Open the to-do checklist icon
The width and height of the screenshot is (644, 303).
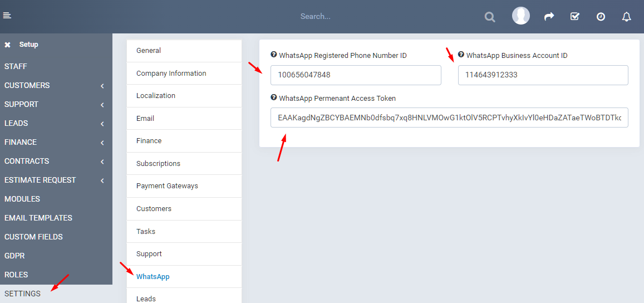pos(575,17)
